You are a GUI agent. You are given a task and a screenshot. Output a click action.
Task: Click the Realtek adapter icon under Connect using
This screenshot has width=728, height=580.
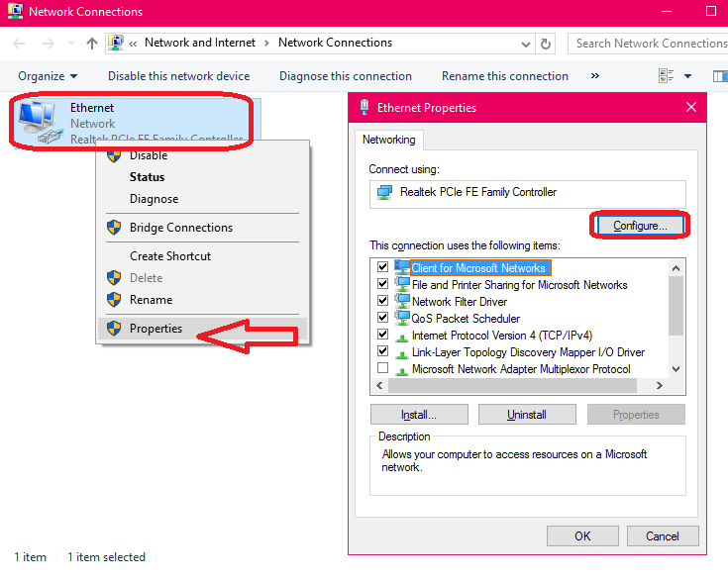pyautogui.click(x=384, y=192)
